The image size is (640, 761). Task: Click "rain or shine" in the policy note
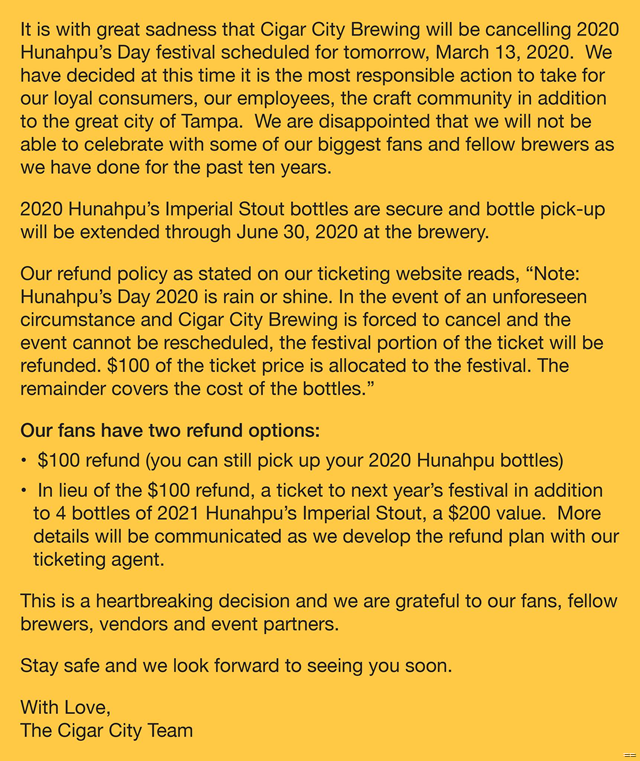(277, 297)
